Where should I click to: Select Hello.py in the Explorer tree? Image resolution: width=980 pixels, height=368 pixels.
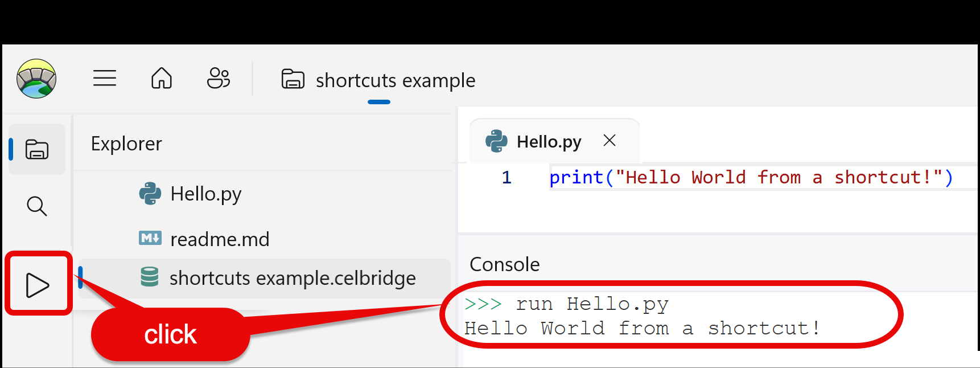(206, 194)
